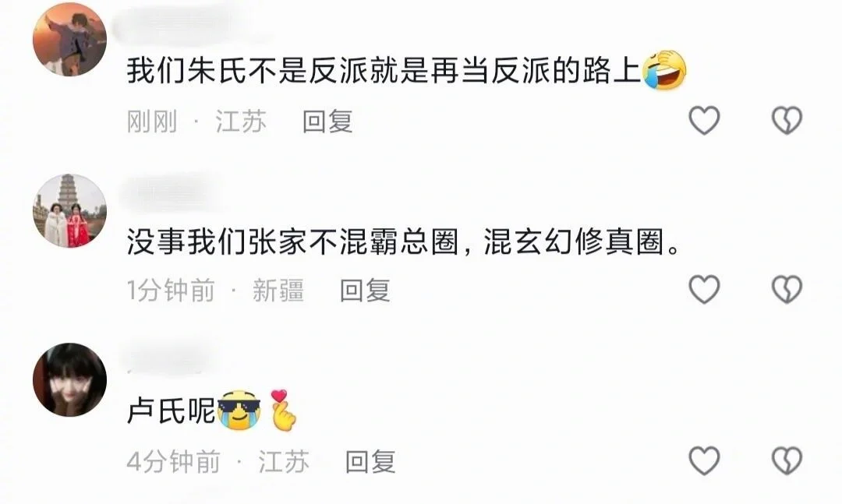This screenshot has height=504, width=842.
Task: Dislike the 张家 comment with broken heart
Action: pos(787,290)
